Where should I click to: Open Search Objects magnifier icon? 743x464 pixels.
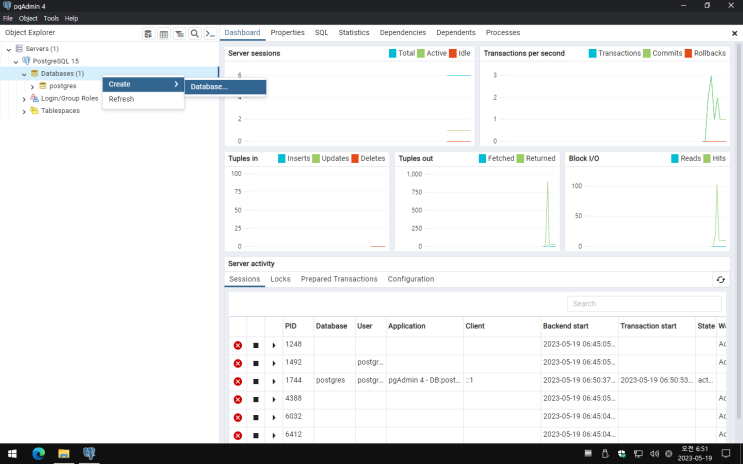tap(195, 33)
